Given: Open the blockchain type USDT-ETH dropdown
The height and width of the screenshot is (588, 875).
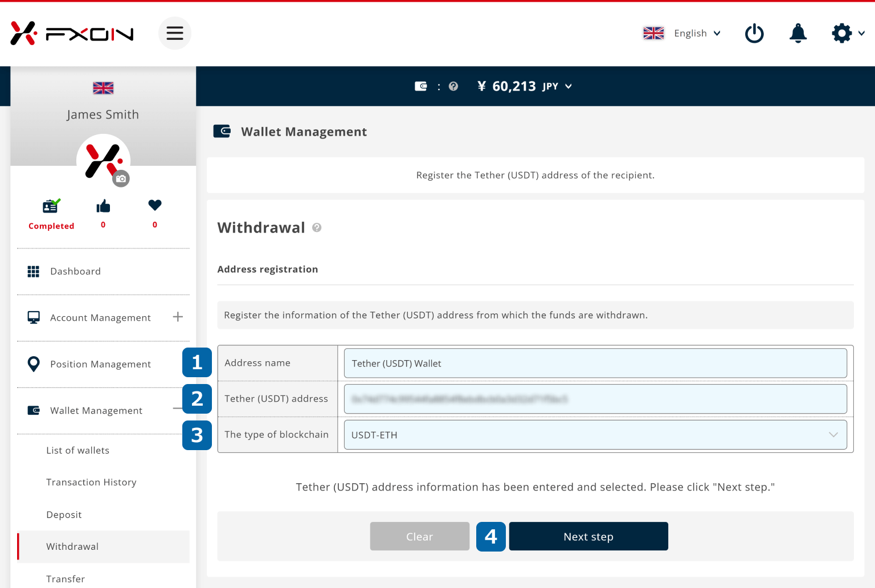Looking at the screenshot, I should coord(595,435).
